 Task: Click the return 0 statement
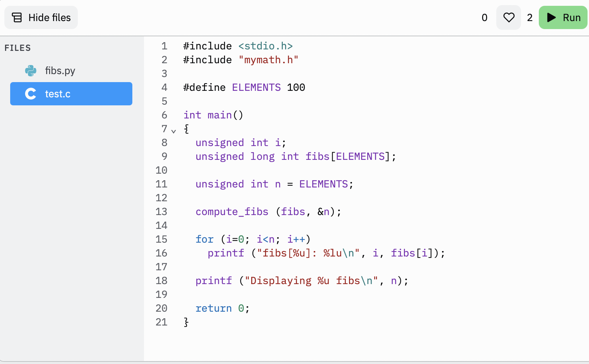pos(223,308)
